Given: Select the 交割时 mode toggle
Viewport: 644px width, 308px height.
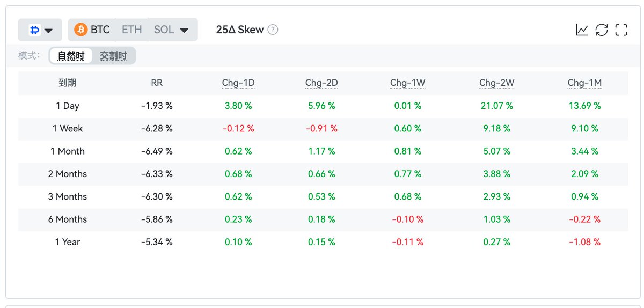Looking at the screenshot, I should pos(113,56).
